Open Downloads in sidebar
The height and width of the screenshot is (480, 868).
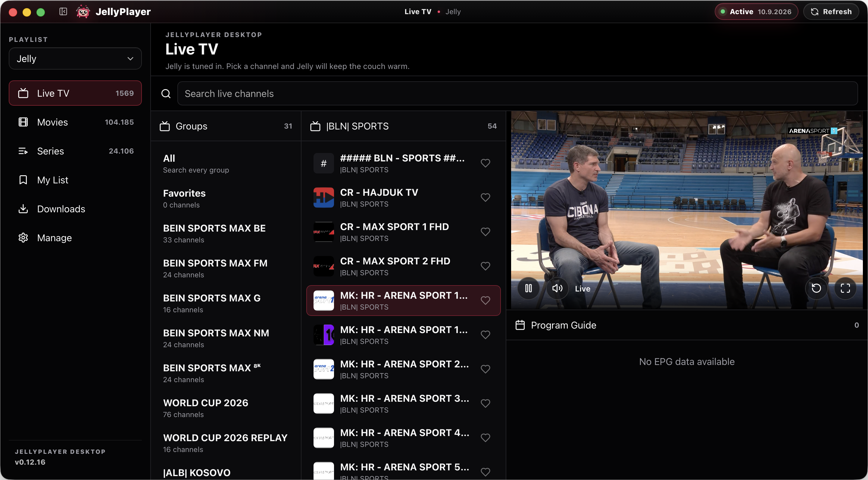75,209
